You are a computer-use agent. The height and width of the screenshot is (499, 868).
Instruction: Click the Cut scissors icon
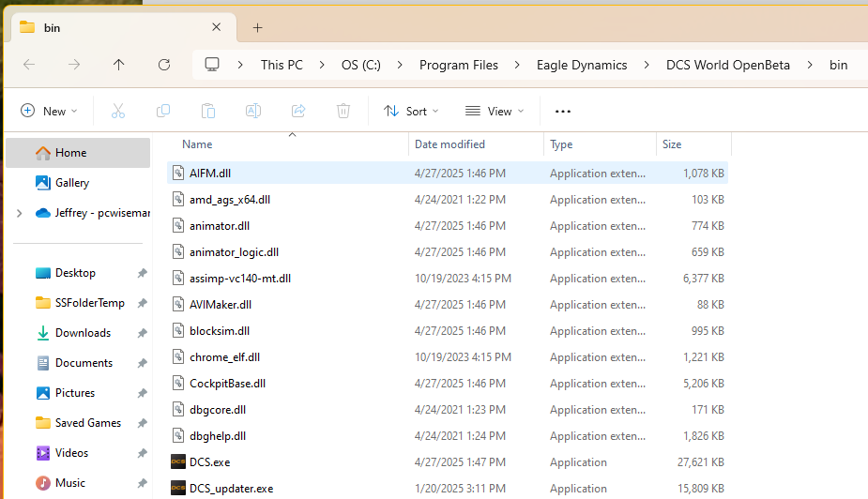(x=118, y=112)
